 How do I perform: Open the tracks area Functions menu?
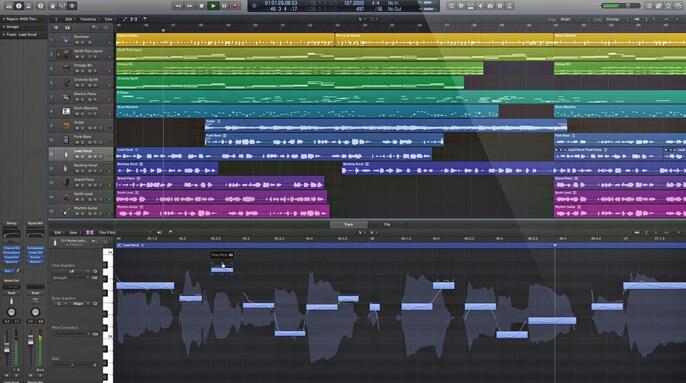tap(88, 19)
